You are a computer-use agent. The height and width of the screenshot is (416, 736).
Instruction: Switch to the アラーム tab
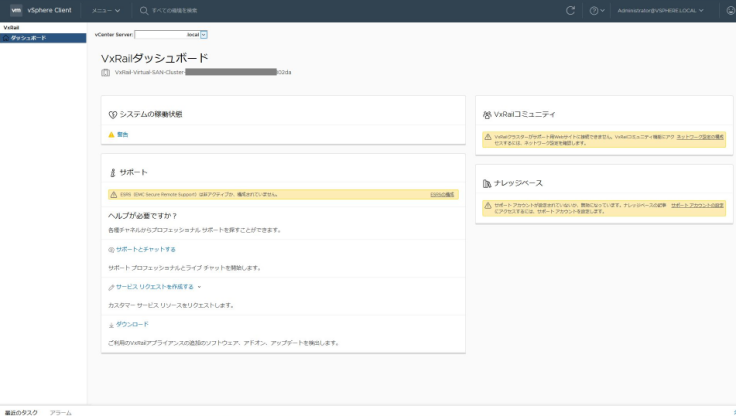pos(61,412)
